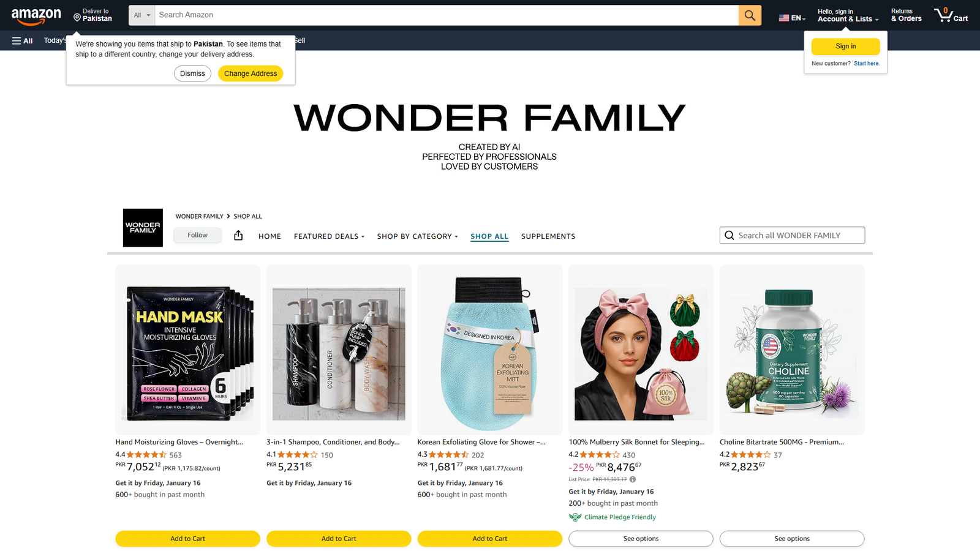Click the Deliver to Pakistan location icon

coord(77,18)
